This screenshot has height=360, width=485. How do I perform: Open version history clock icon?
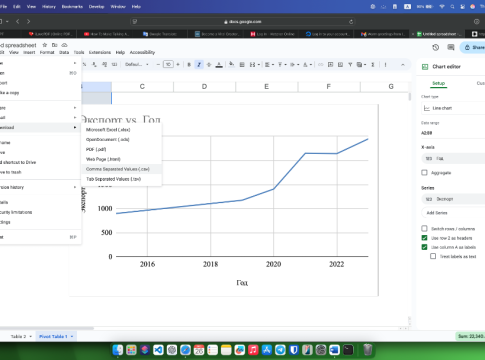click(435, 47)
